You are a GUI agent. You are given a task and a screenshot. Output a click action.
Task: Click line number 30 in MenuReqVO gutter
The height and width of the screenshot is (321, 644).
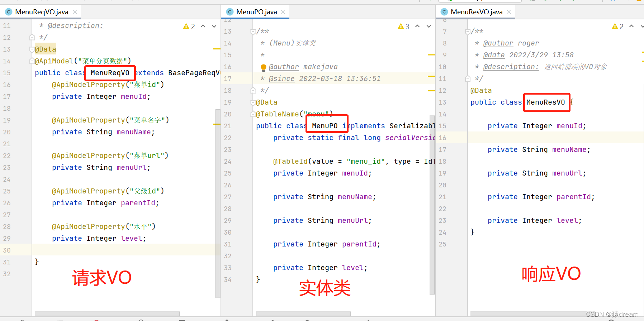(7, 250)
